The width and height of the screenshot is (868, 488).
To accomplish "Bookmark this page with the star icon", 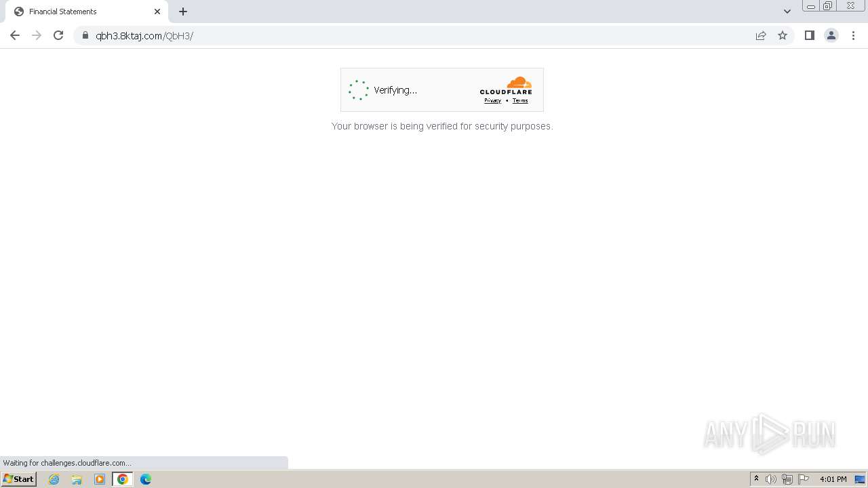I will click(x=783, y=35).
